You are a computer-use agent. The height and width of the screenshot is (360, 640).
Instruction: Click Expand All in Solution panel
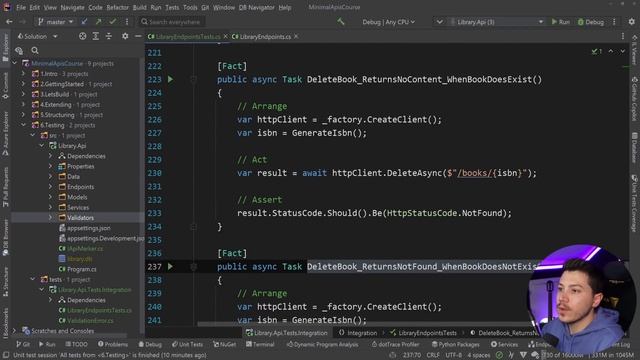96,36
